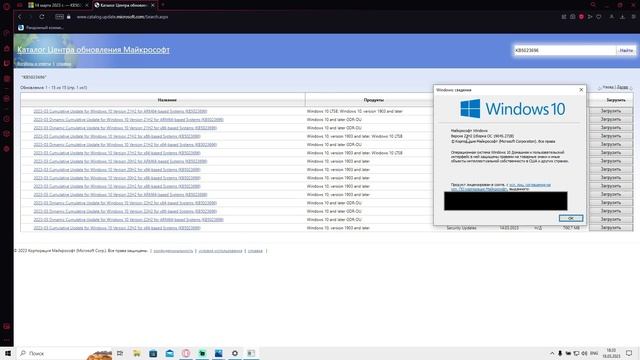The image size is (640, 360).
Task: Open Task View from the taskbar
Action: click(x=120, y=353)
